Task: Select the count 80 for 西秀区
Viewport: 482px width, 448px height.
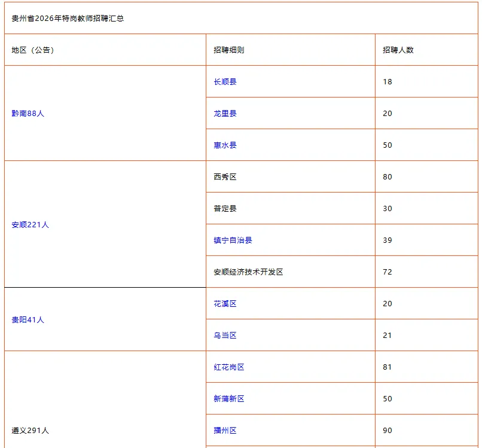Action: [388, 177]
